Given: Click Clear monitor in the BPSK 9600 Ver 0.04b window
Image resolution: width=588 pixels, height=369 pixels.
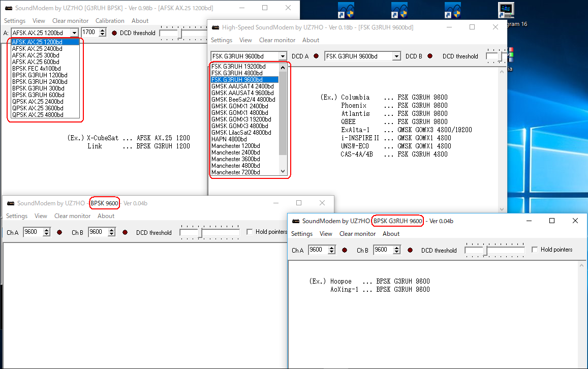Looking at the screenshot, I should 72,216.
